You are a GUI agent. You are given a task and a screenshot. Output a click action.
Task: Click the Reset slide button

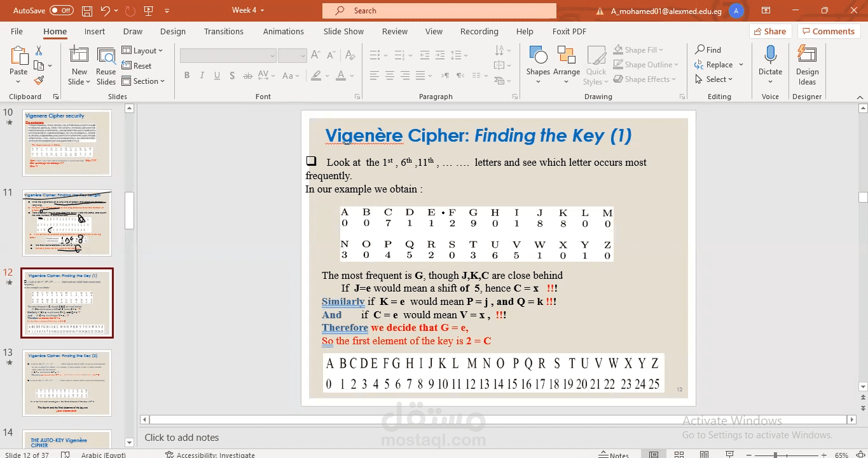(137, 65)
